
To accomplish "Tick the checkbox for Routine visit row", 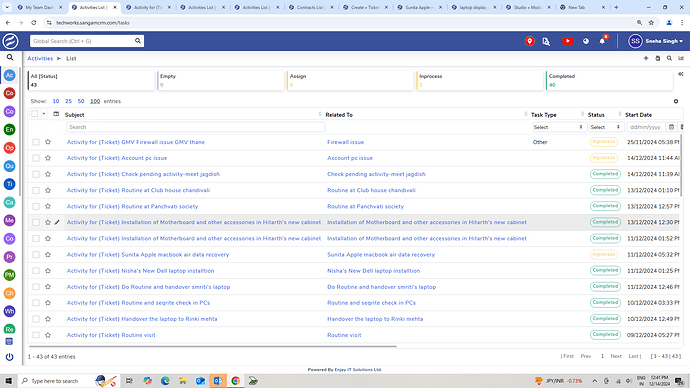I will click(x=36, y=335).
